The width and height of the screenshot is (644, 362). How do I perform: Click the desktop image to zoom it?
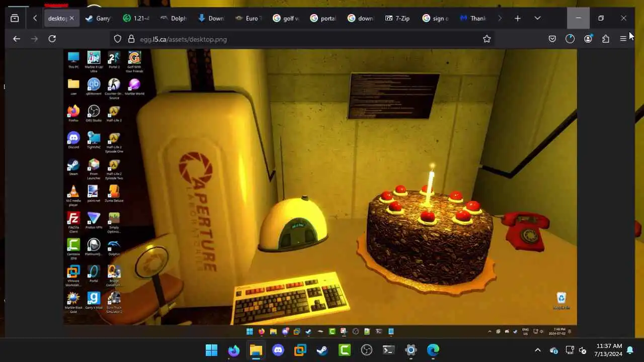tap(320, 194)
